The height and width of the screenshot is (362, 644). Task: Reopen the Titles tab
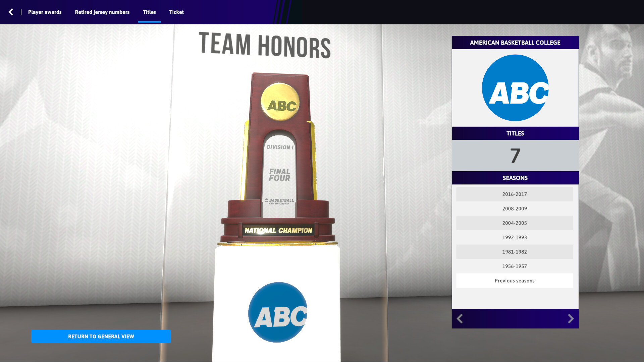(149, 12)
